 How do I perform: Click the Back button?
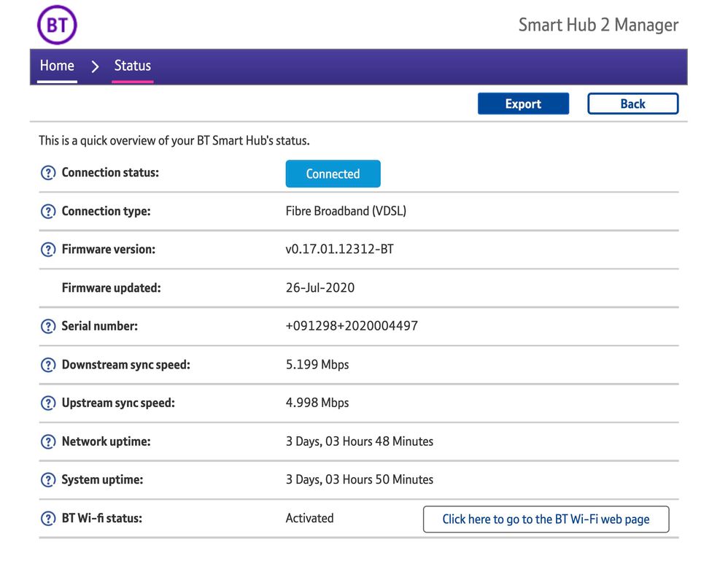click(x=632, y=103)
